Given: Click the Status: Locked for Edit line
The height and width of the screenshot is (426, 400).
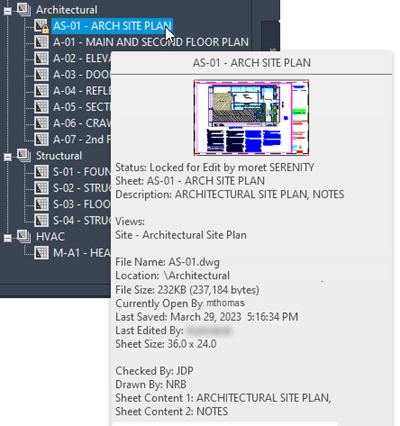Looking at the screenshot, I should tap(215, 167).
